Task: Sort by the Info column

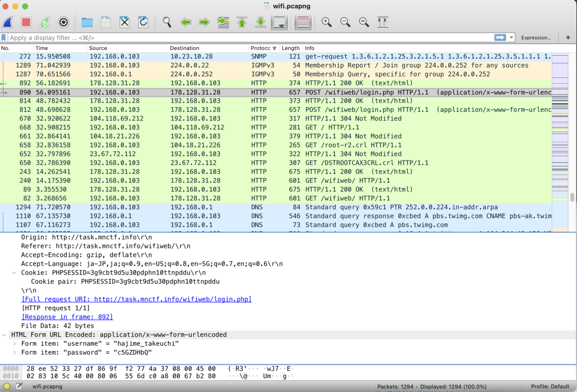Action: [x=427, y=48]
